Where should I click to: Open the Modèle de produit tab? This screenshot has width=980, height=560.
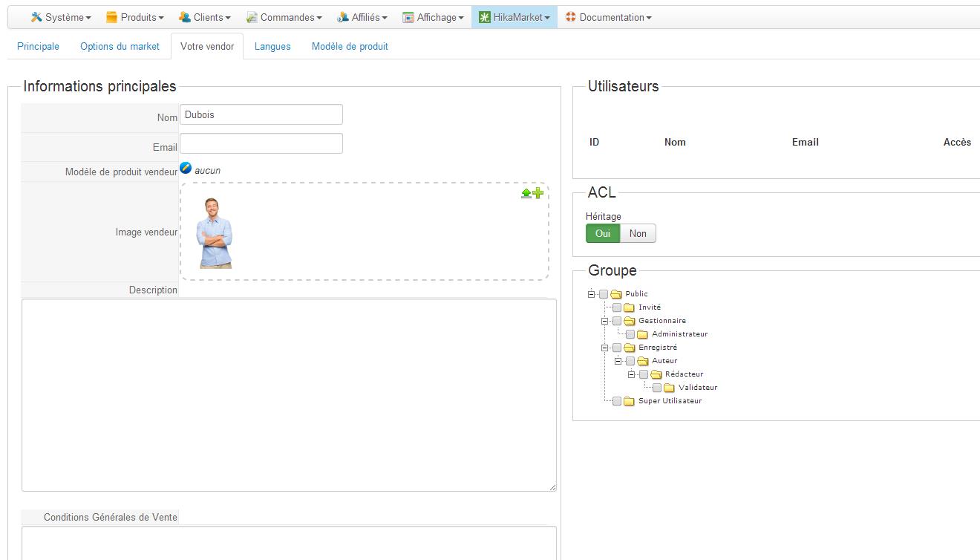[350, 46]
